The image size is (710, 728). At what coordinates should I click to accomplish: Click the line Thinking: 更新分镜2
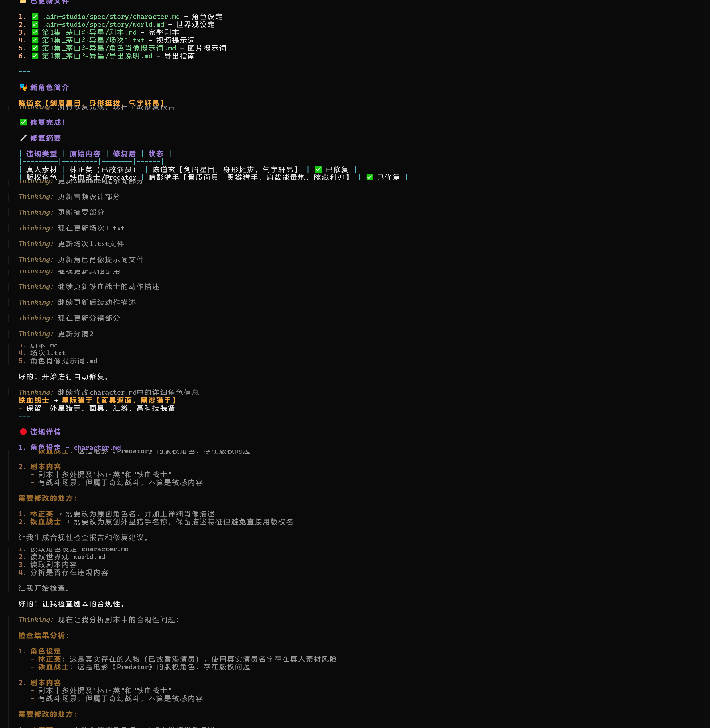[56, 334]
